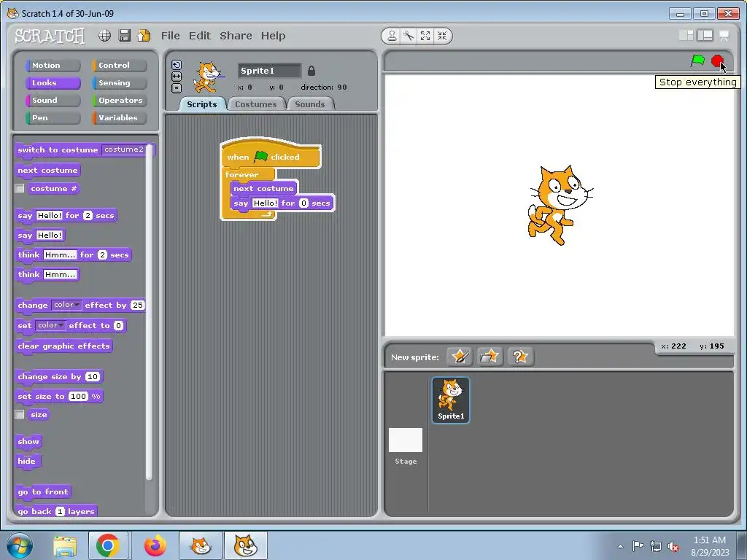Switch to the Sounds tab
The height and width of the screenshot is (560, 747).
click(x=309, y=104)
